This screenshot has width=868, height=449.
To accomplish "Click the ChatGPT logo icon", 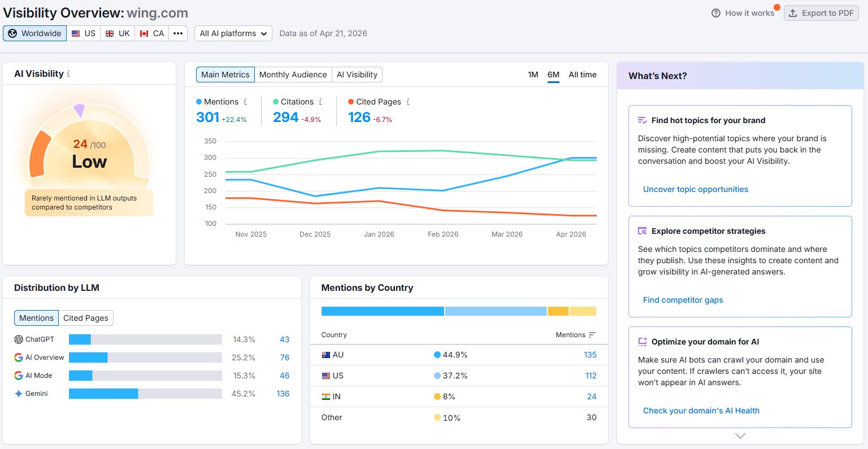I will [19, 339].
